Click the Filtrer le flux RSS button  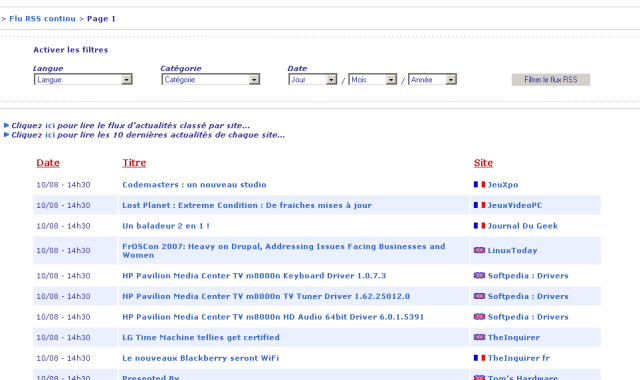[x=551, y=80]
